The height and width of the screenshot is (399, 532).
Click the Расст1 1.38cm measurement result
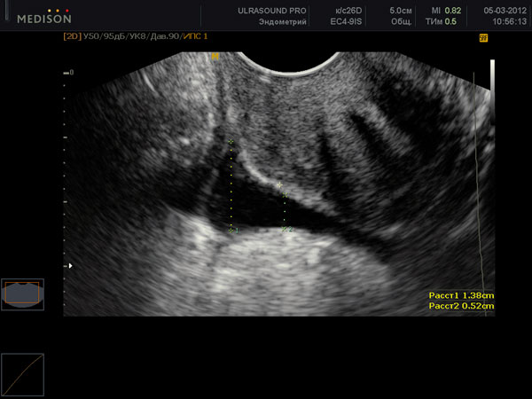[x=461, y=295]
